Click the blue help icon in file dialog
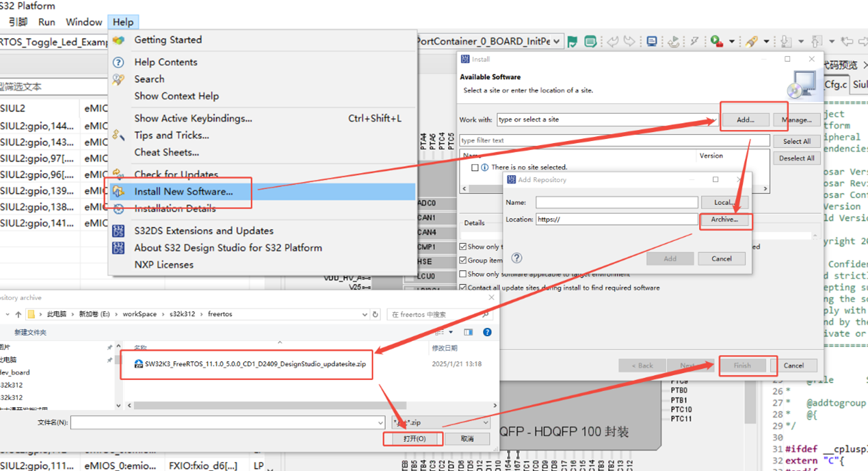 (x=487, y=332)
